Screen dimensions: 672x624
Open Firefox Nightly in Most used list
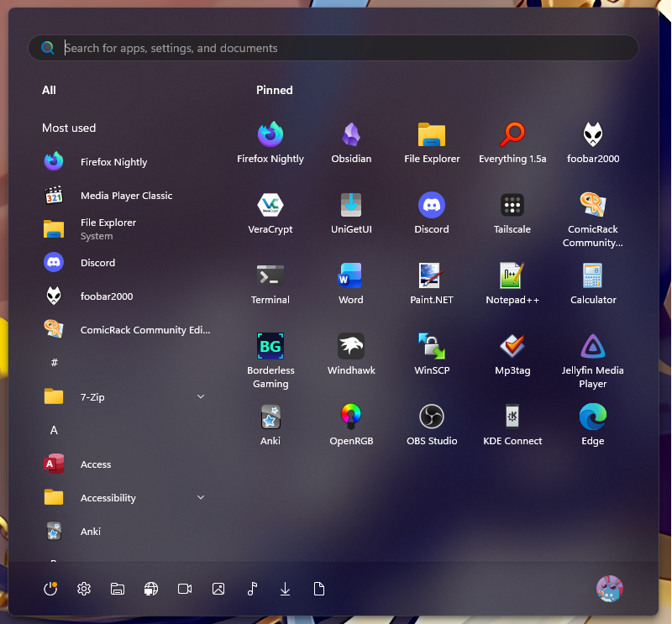pyautogui.click(x=125, y=162)
